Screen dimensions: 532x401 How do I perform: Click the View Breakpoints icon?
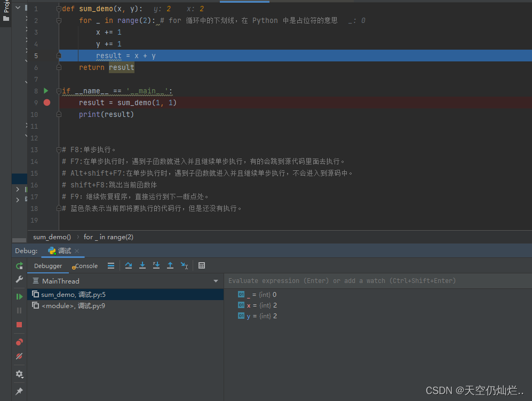(19, 342)
